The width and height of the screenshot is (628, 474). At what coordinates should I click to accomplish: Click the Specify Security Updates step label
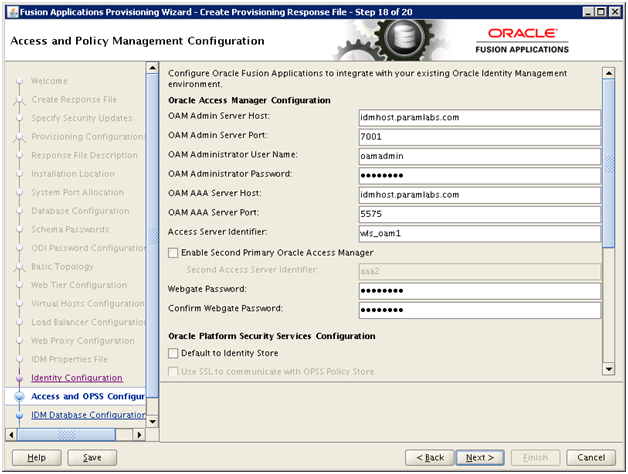(82, 118)
